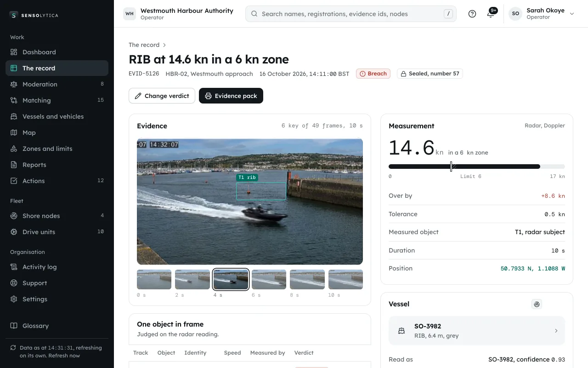Select the 2 s frame thumbnail

tap(192, 280)
